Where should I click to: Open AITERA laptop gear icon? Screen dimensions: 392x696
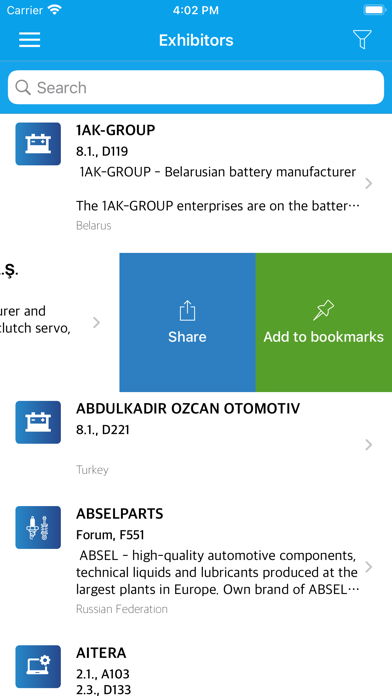pyautogui.click(x=38, y=666)
